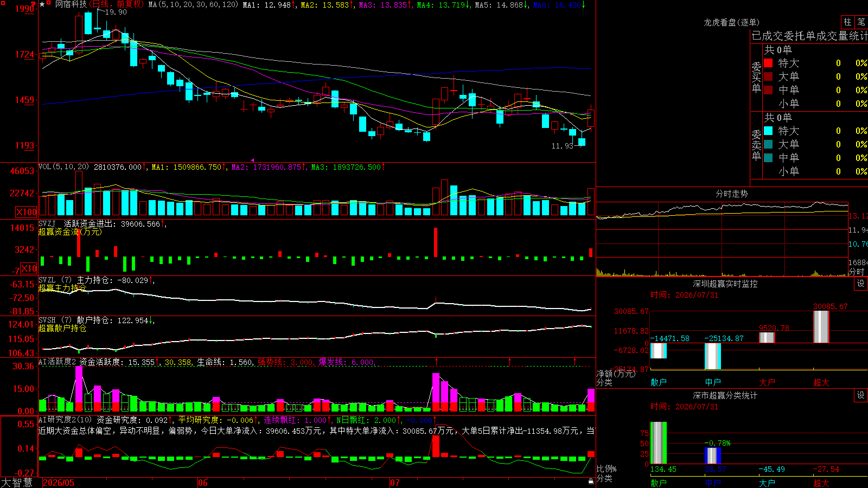
Task: Click the 超赢主力持仓 yellow label
Action: (62, 288)
